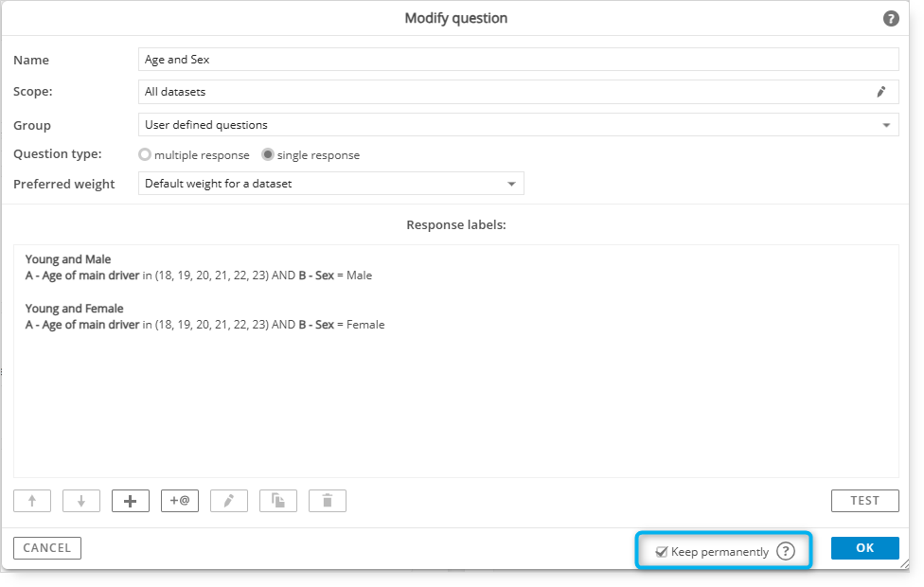924x587 pixels.
Task: Cancel the question modification
Action: point(47,548)
